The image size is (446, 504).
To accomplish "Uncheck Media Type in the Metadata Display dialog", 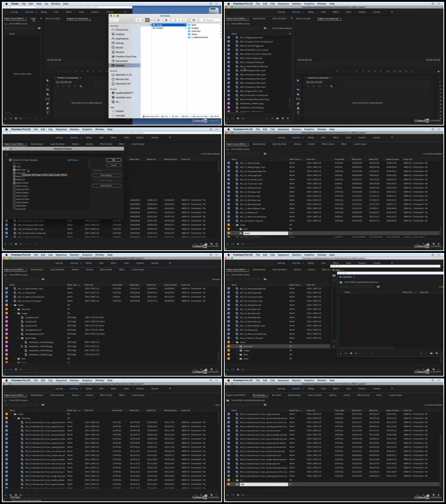I will pyautogui.click(x=14, y=170).
